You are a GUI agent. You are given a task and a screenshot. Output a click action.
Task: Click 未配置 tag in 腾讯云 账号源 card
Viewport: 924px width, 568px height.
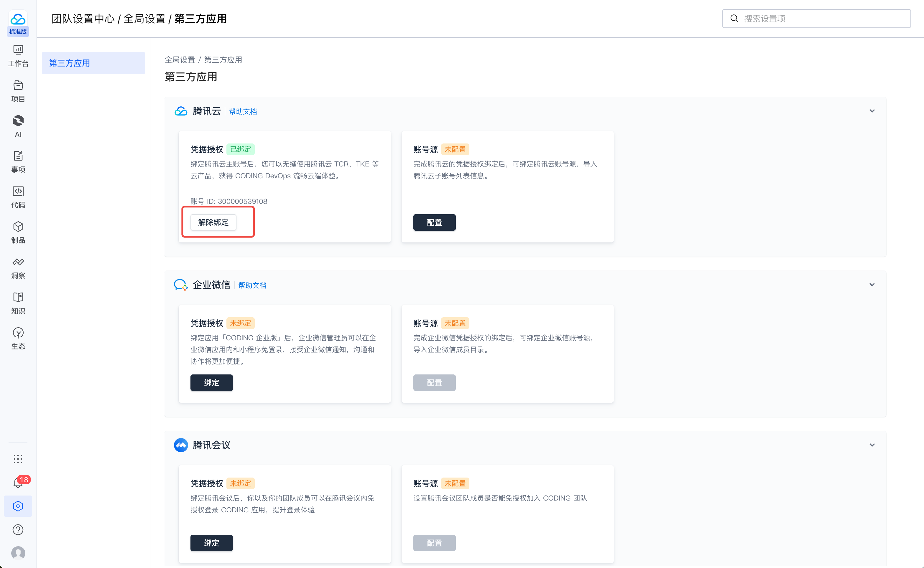pyautogui.click(x=455, y=149)
